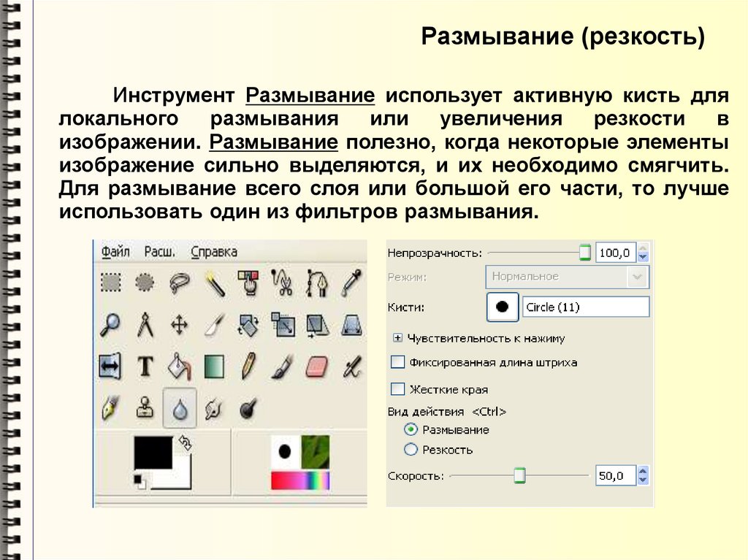The height and width of the screenshot is (560, 748).
Task: Choose the Размывание radio option
Action: (411, 429)
